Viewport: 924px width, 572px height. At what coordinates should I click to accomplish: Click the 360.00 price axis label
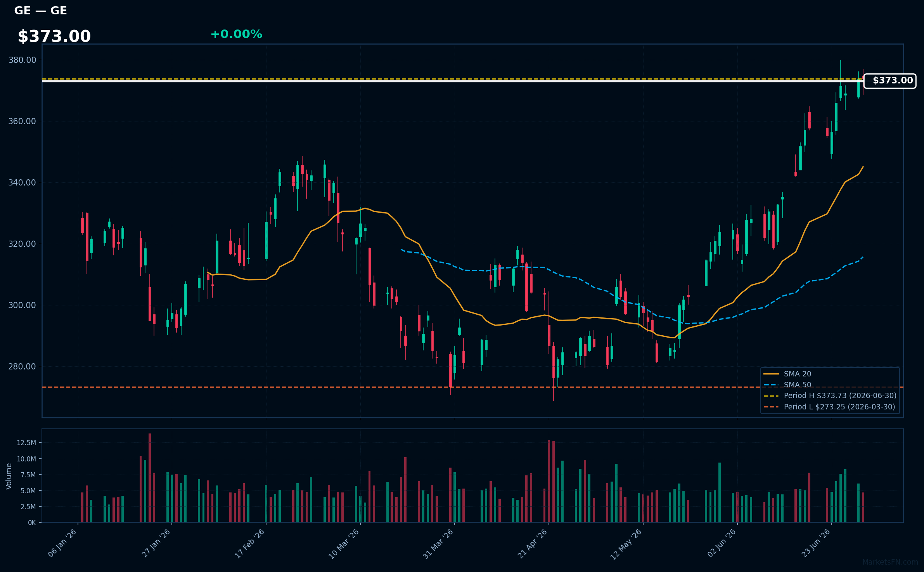pos(22,121)
